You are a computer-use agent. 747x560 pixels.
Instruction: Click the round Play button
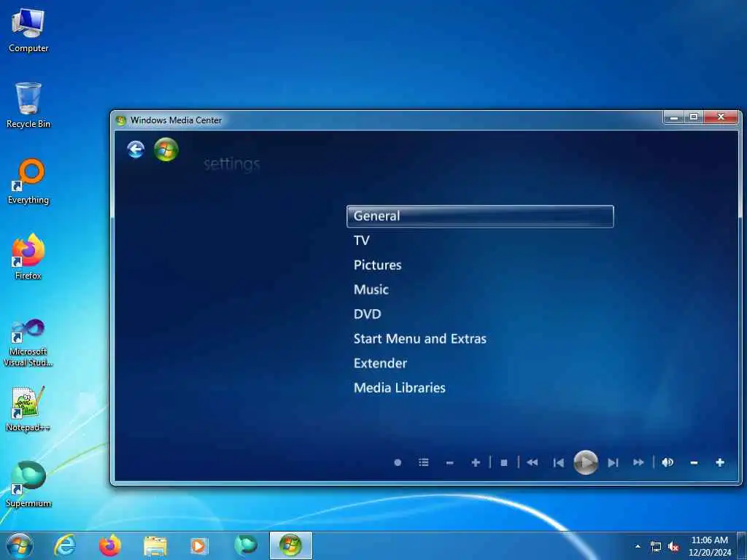(x=586, y=462)
